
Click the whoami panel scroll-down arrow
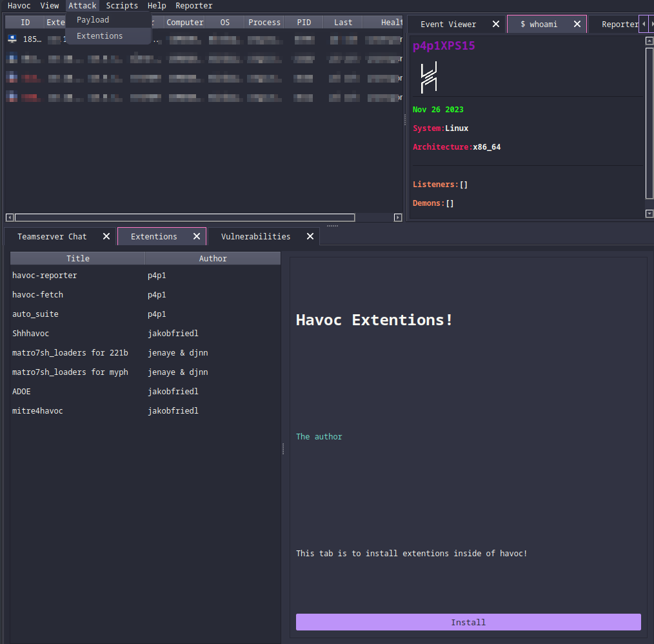click(649, 214)
